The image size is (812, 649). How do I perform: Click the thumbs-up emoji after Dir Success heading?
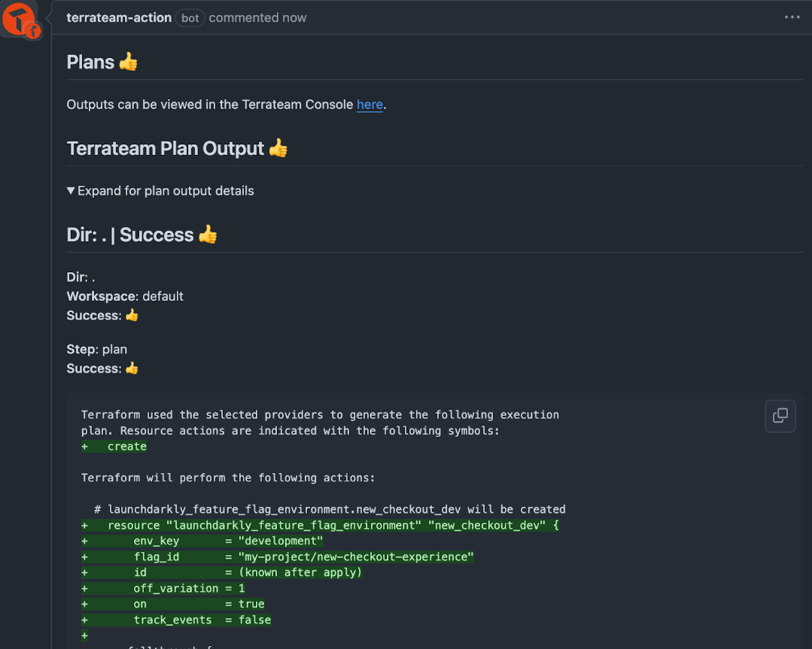tap(208, 235)
